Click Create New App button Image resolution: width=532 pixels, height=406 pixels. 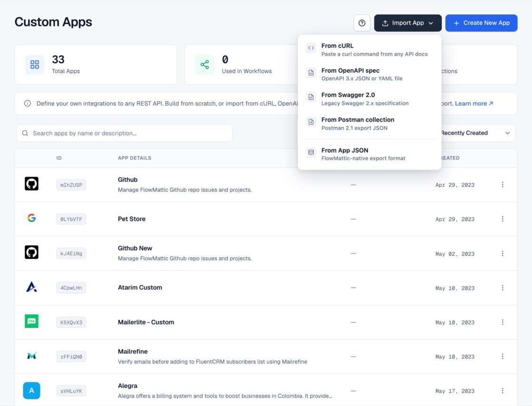481,23
